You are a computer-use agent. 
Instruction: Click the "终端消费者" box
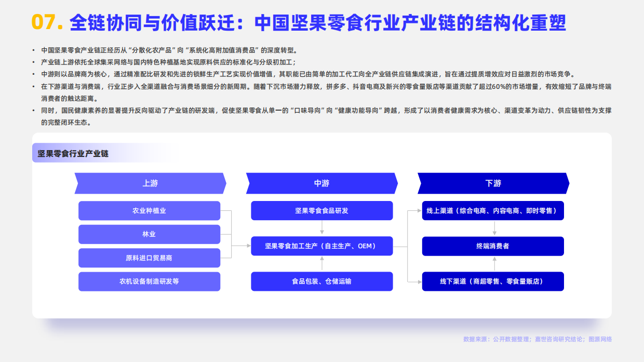[x=493, y=246]
